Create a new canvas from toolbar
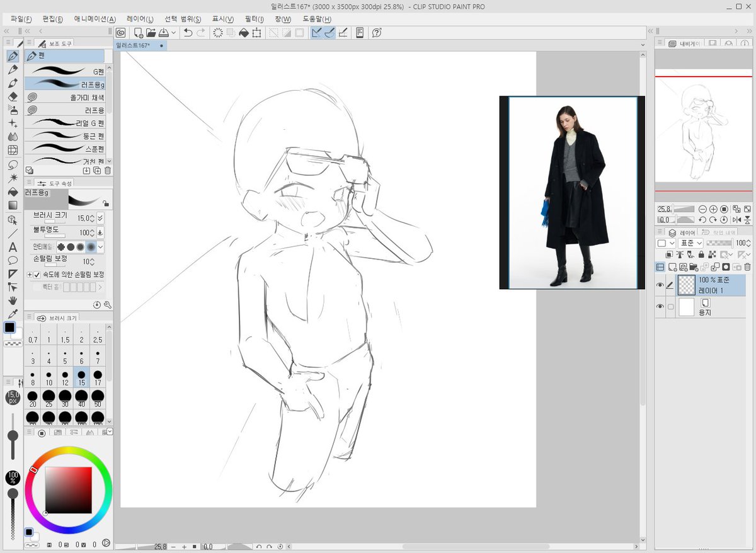 138,32
